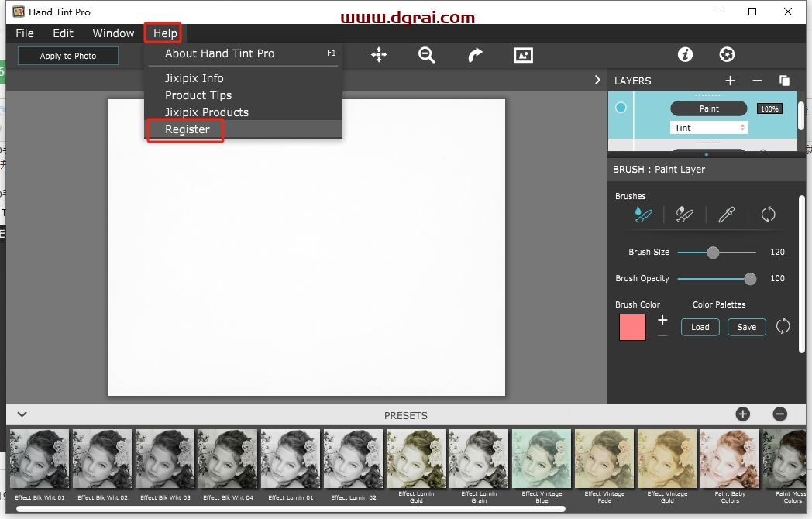
Task: Select the paint brush tool
Action: (x=643, y=215)
